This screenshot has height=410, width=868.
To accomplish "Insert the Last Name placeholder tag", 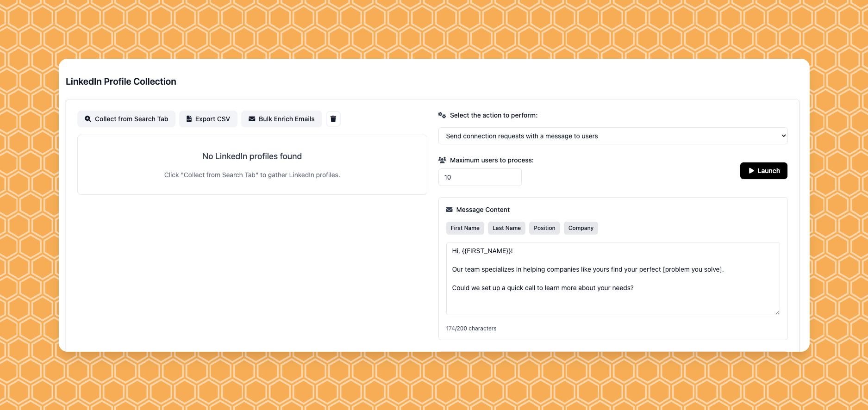I will (x=506, y=228).
